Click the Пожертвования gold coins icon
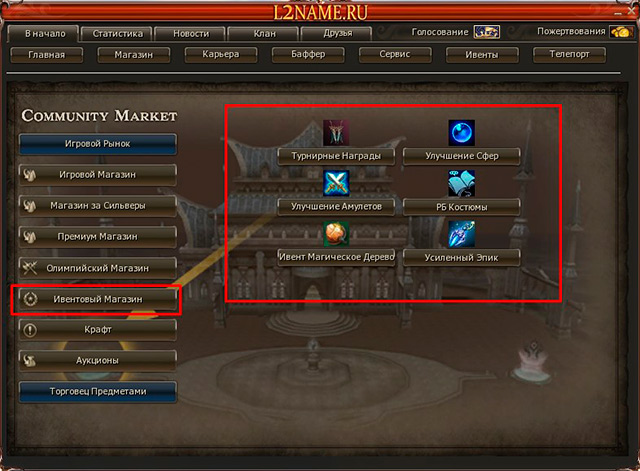 (621, 32)
